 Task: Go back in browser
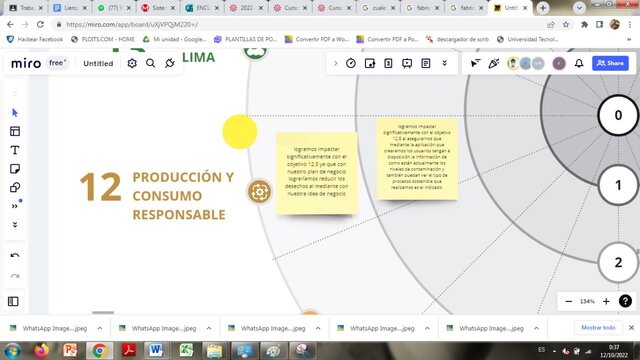pos(10,24)
